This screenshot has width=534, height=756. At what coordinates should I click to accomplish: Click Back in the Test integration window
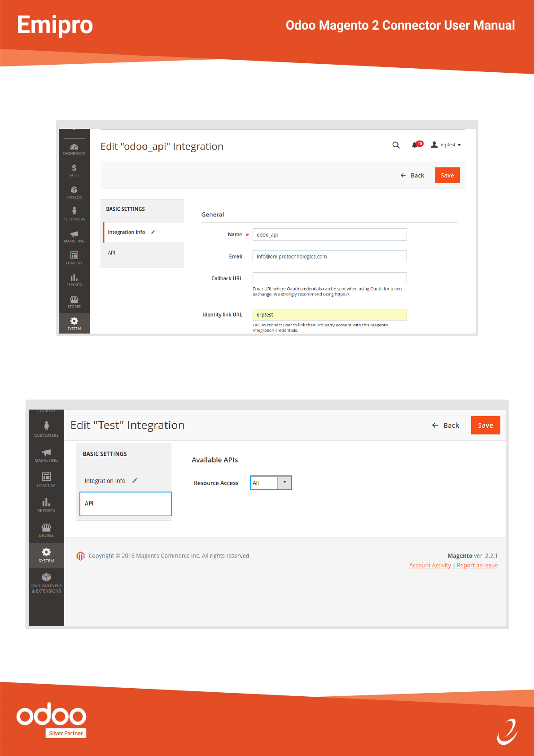point(445,426)
